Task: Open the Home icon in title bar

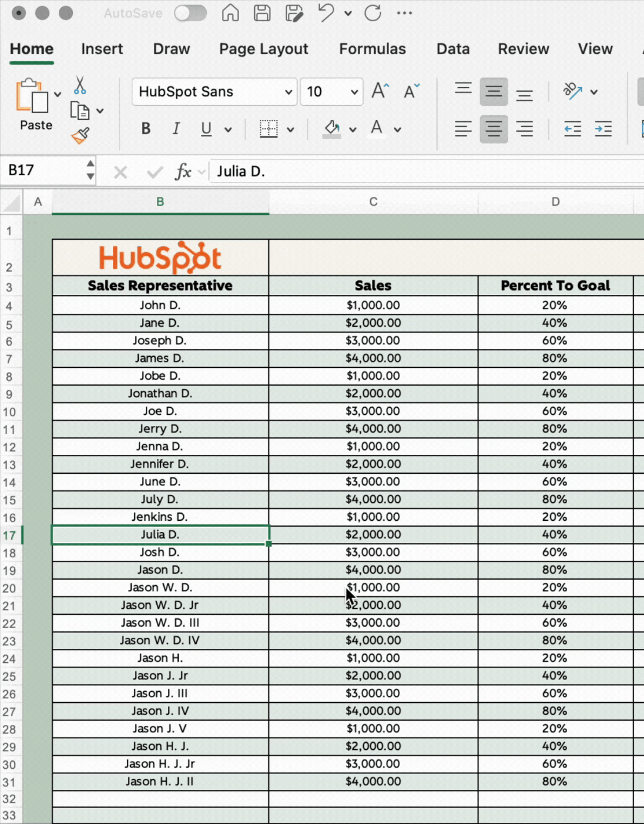Action: tap(230, 13)
